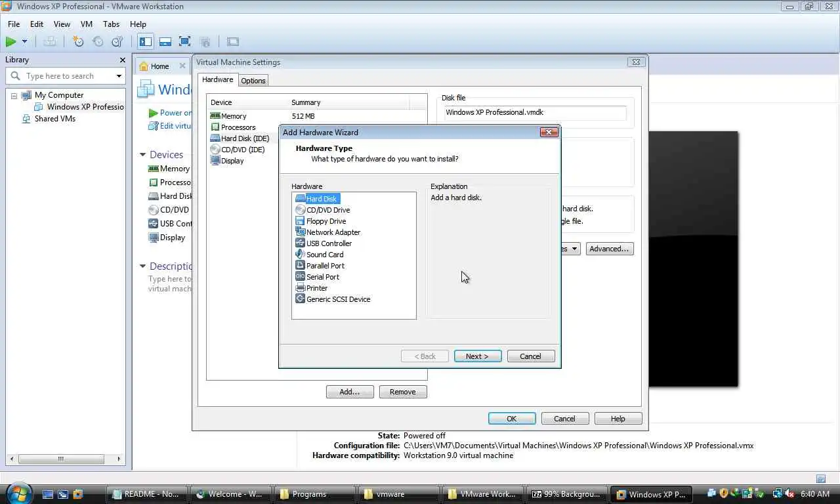Click the Disk file text field

coord(534,112)
